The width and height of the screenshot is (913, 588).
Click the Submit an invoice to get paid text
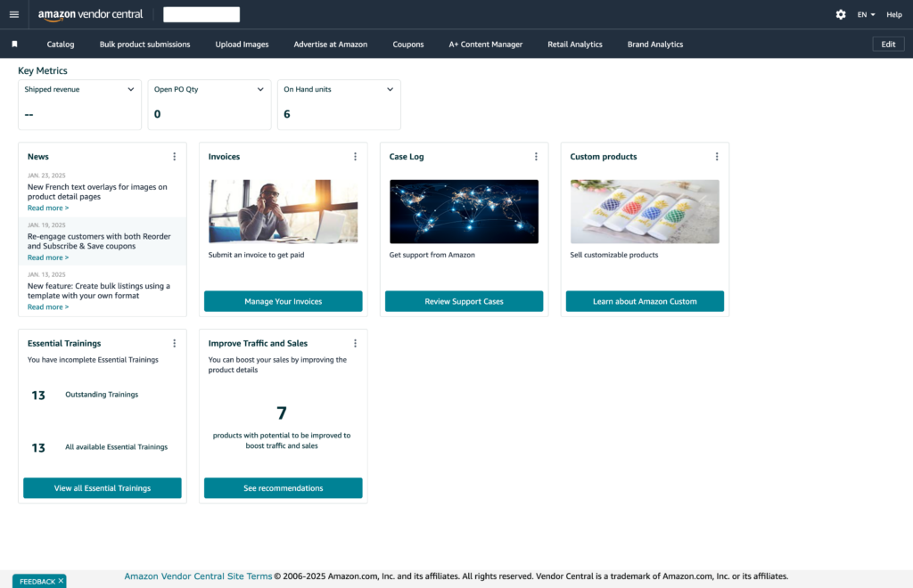pos(256,255)
